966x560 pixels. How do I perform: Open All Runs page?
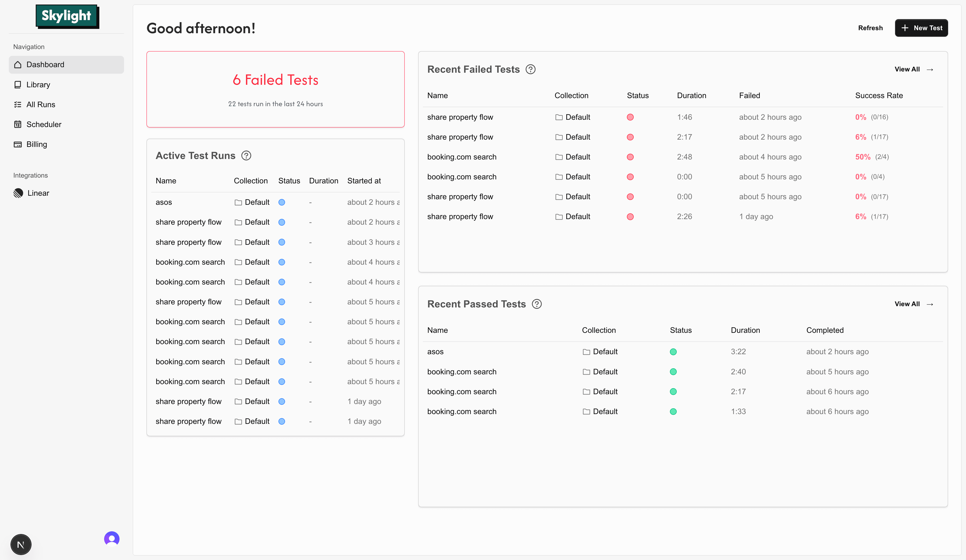[x=66, y=105]
